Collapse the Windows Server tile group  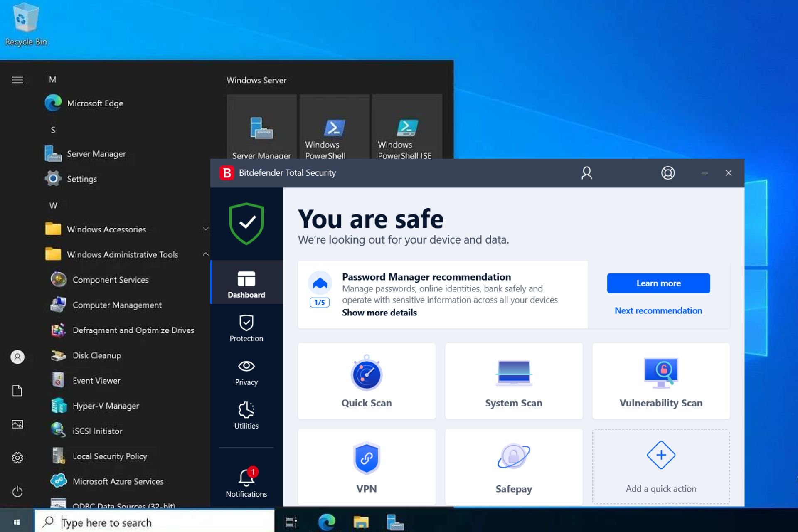256,80
